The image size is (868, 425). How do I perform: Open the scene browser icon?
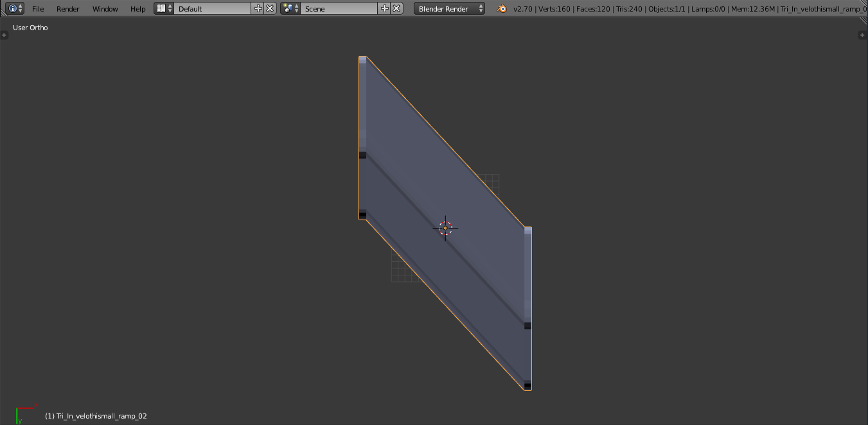pos(290,8)
